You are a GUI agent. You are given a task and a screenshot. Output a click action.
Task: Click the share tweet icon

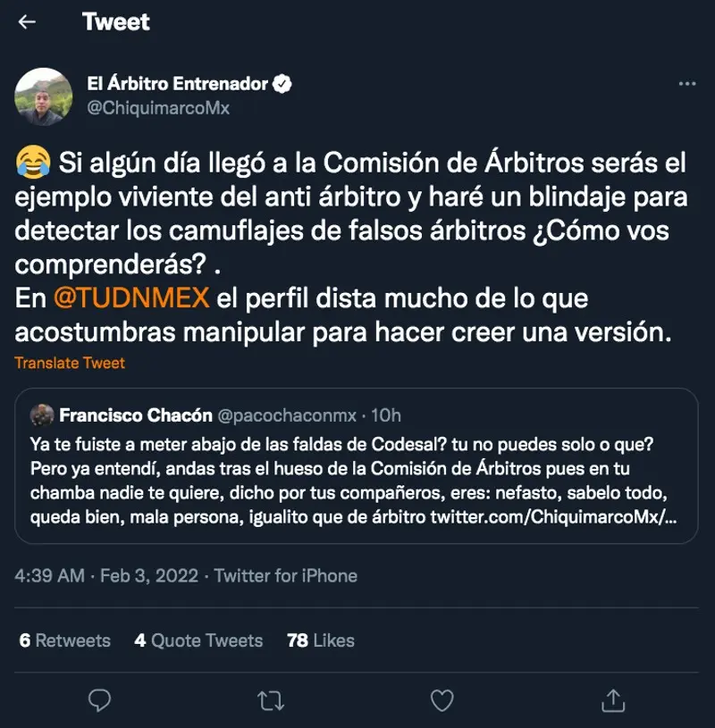pyautogui.click(x=612, y=699)
